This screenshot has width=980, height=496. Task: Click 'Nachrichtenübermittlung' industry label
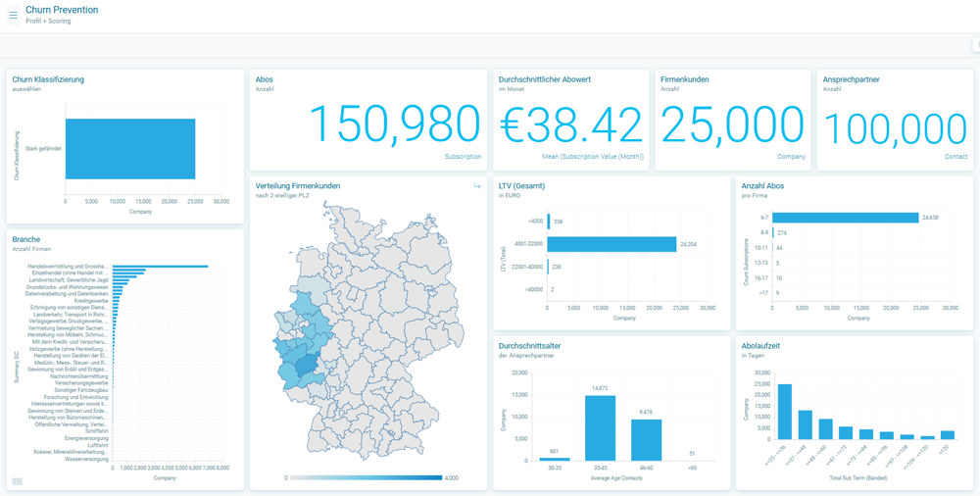79,376
